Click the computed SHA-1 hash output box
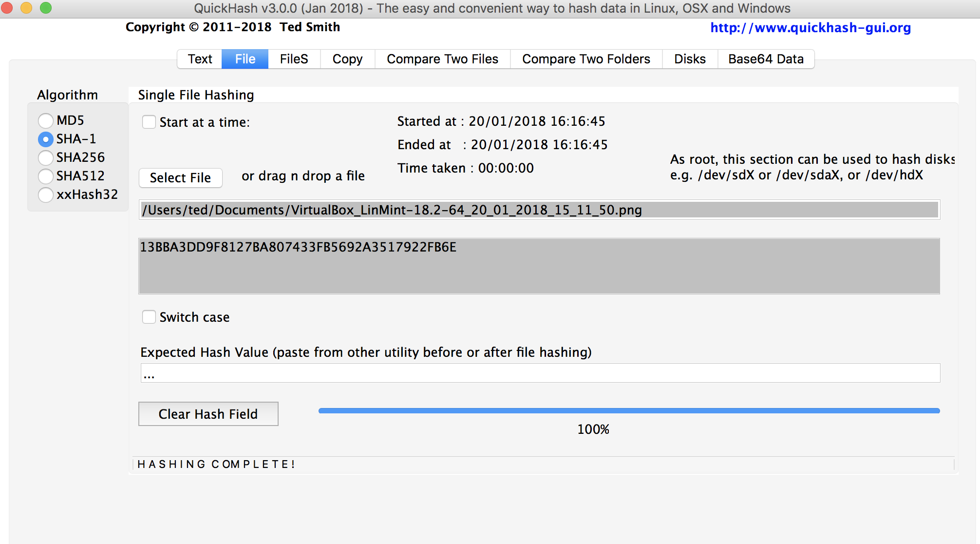The height and width of the screenshot is (544, 980). click(539, 266)
